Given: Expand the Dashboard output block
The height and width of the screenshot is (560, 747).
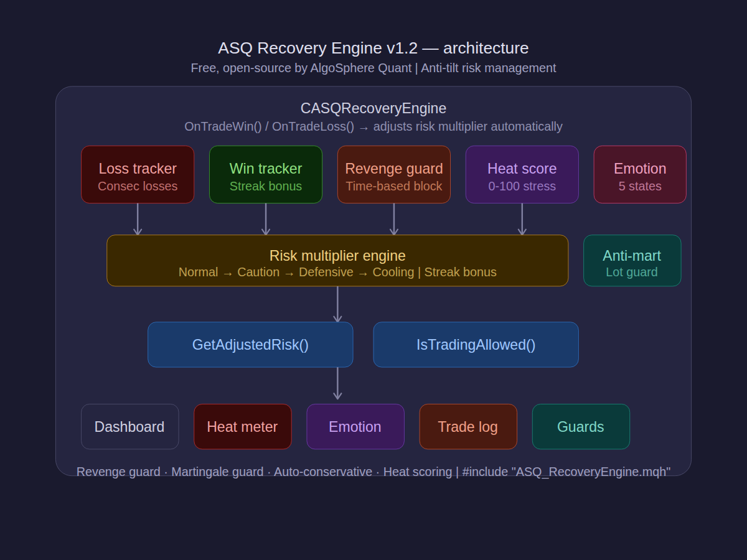Looking at the screenshot, I should click(x=129, y=427).
